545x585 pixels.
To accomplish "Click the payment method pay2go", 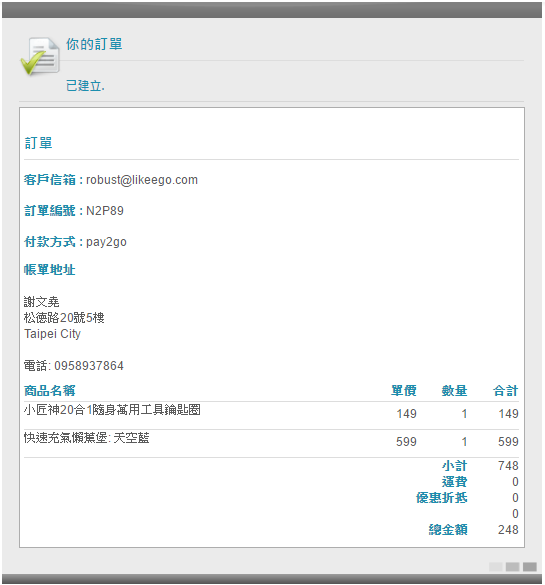I will (x=106, y=242).
